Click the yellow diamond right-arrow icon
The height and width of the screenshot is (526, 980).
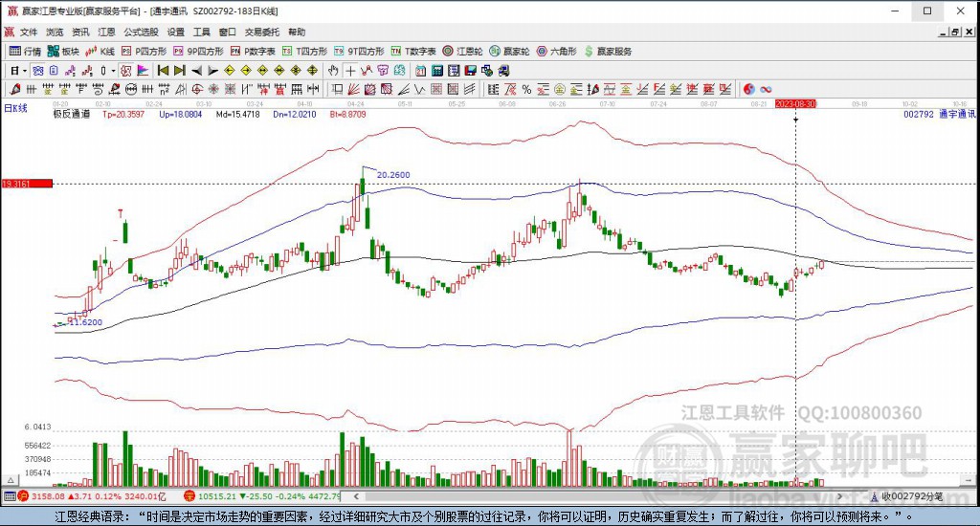tap(246, 71)
